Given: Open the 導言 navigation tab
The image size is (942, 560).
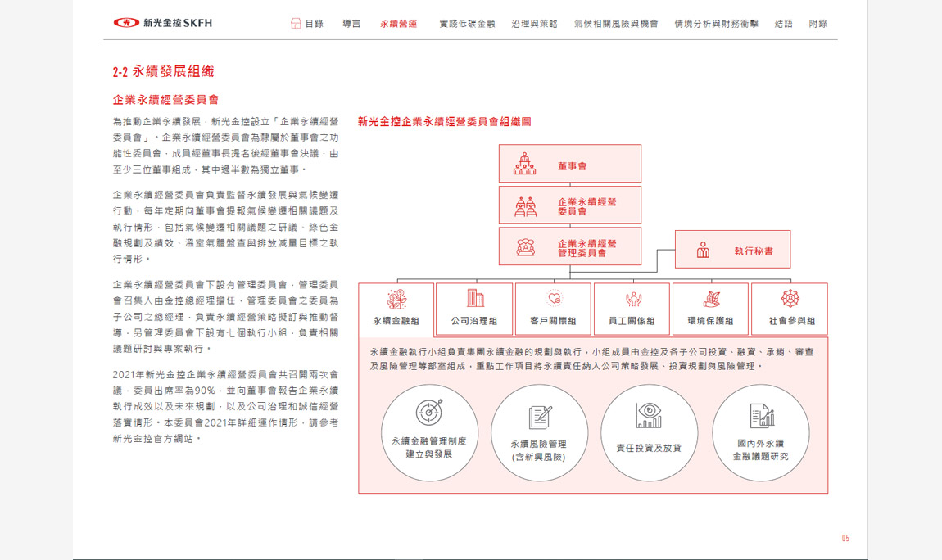Looking at the screenshot, I should click(351, 24).
